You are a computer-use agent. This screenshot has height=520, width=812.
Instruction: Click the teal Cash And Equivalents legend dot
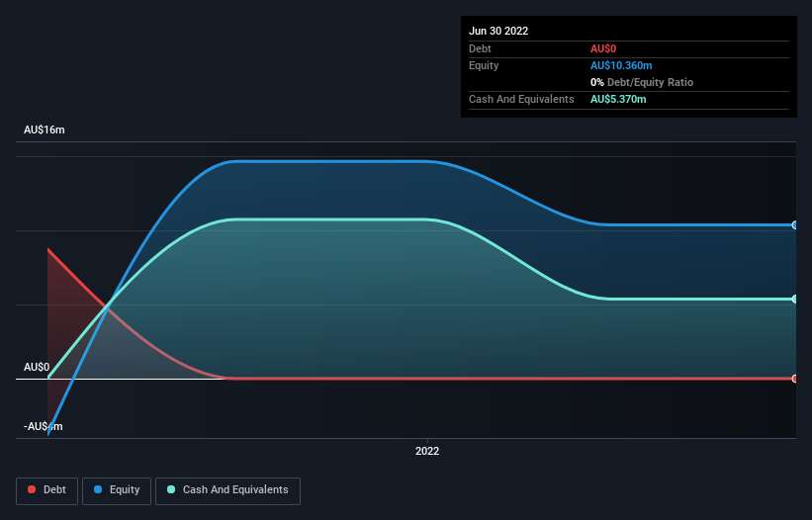pos(171,489)
